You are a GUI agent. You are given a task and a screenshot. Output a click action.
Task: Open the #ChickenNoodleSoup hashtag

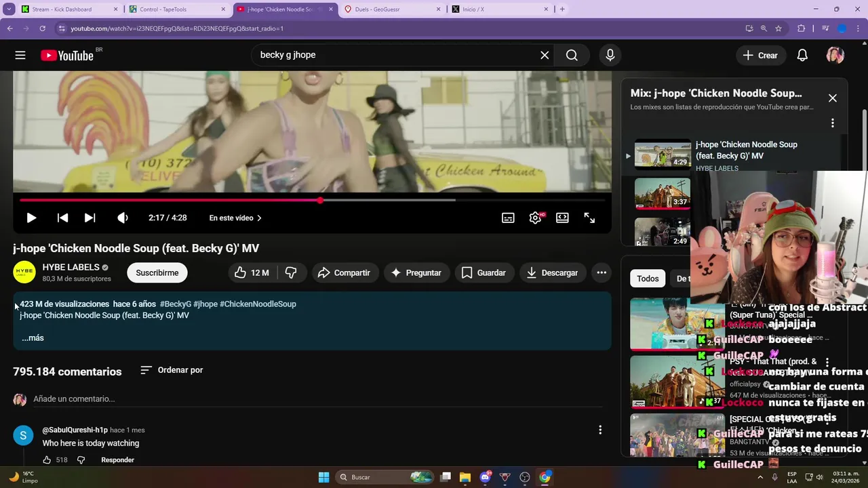click(258, 304)
